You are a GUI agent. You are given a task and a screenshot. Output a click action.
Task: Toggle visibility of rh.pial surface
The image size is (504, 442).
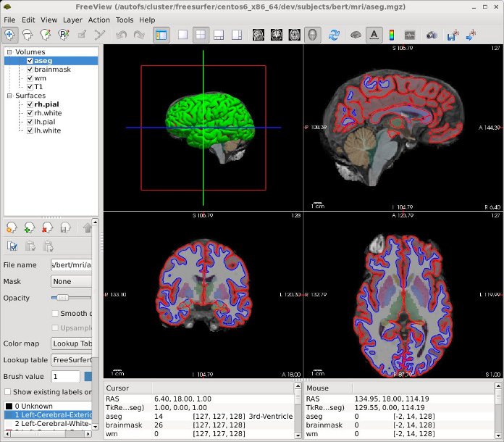pyautogui.click(x=30, y=104)
